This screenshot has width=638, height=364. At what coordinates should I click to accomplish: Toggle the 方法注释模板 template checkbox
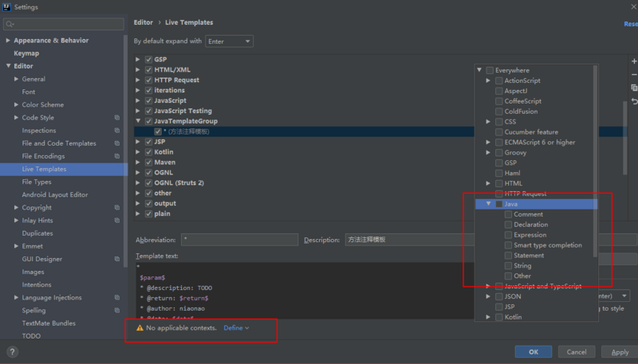pos(158,131)
